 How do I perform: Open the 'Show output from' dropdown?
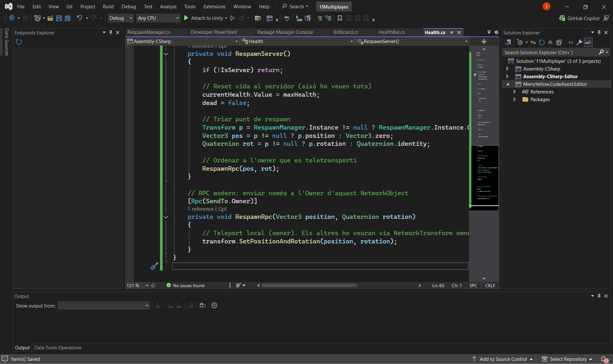[x=103, y=306]
